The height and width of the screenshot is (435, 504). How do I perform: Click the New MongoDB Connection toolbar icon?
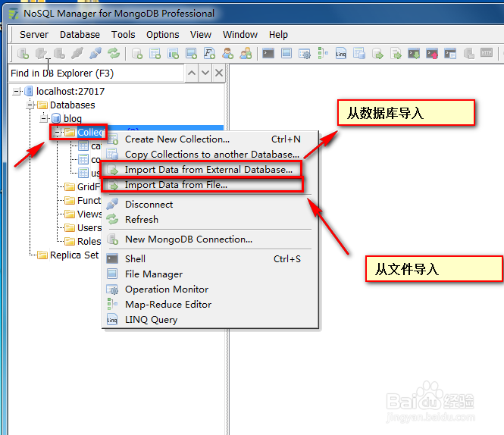click(23, 53)
